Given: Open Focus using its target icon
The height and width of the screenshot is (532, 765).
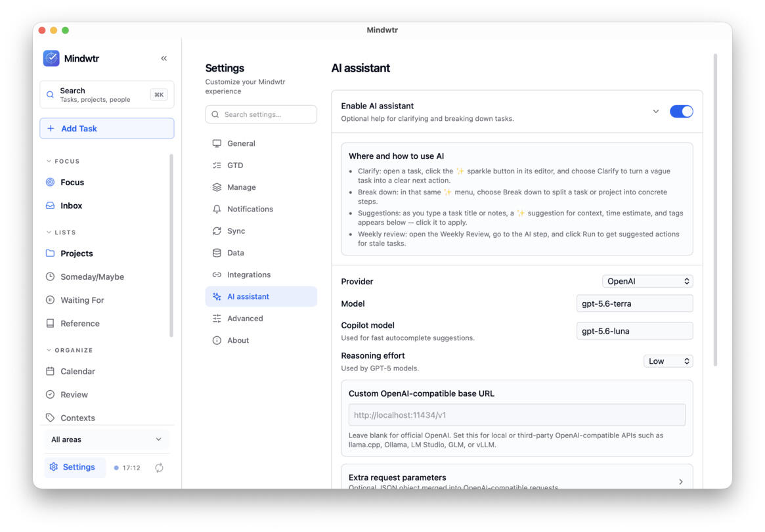Looking at the screenshot, I should point(51,182).
